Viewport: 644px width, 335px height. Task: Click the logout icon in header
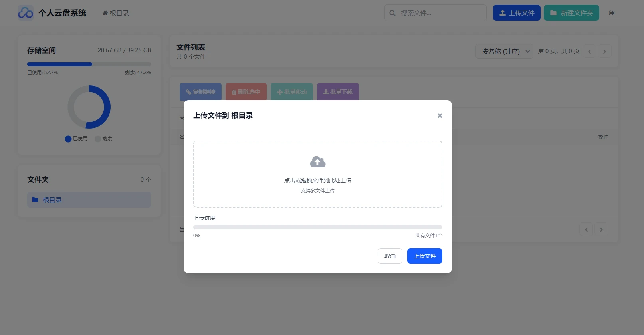(x=612, y=13)
